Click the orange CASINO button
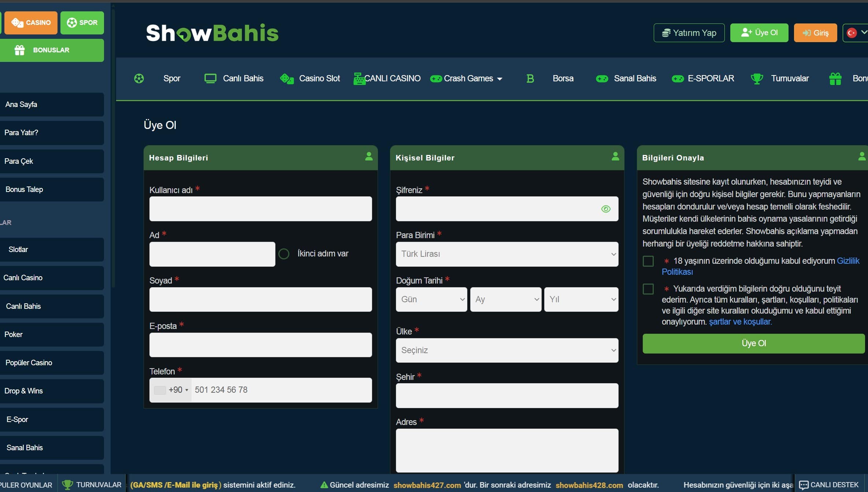Screen dimensions: 868x492 pos(31,23)
